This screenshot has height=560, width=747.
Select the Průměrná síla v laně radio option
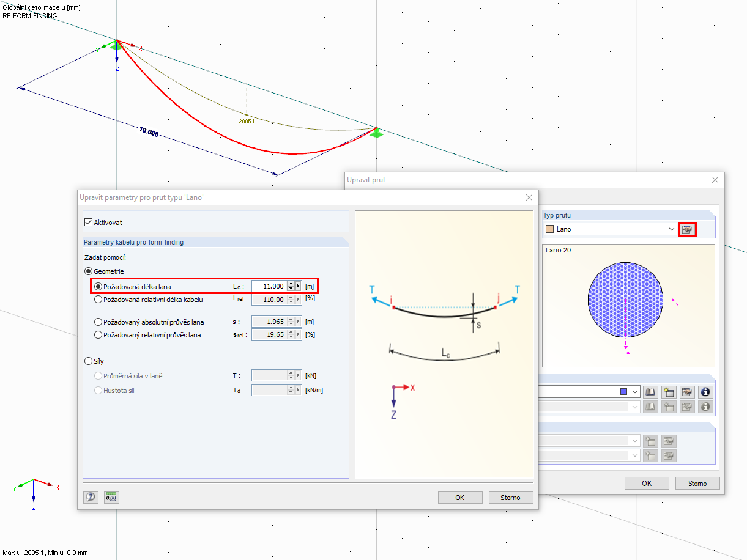point(98,376)
